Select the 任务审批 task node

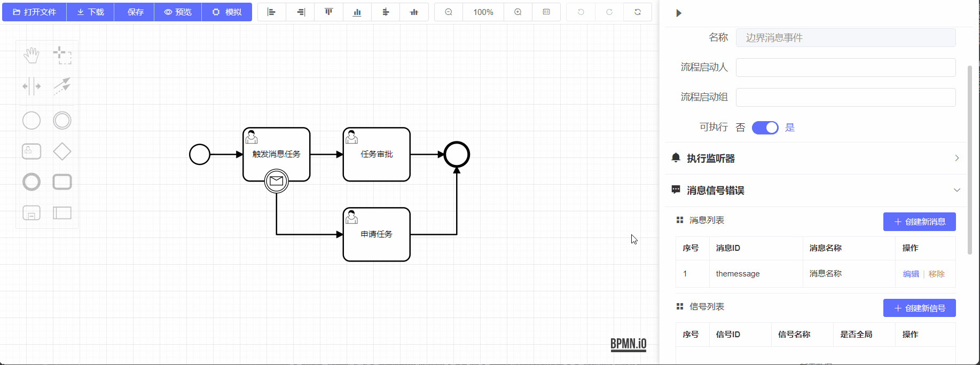click(x=377, y=155)
